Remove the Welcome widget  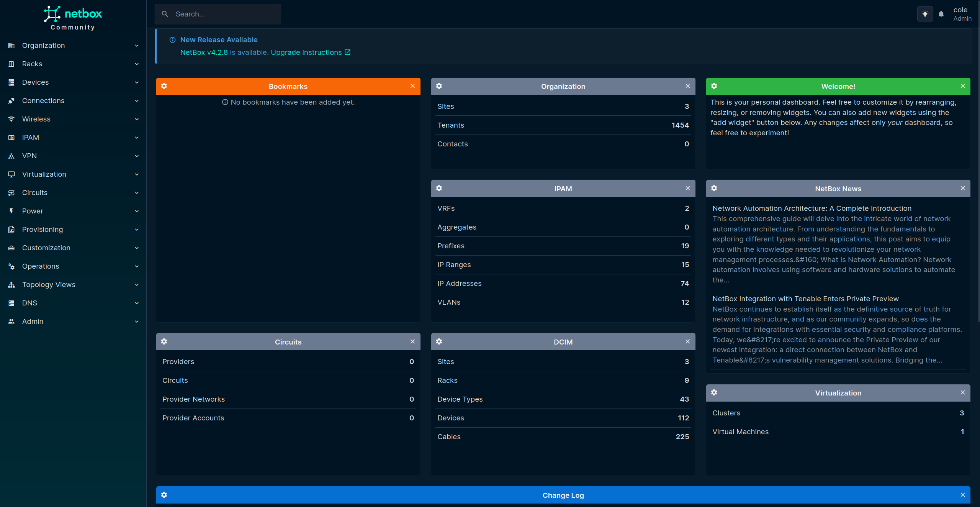point(962,86)
